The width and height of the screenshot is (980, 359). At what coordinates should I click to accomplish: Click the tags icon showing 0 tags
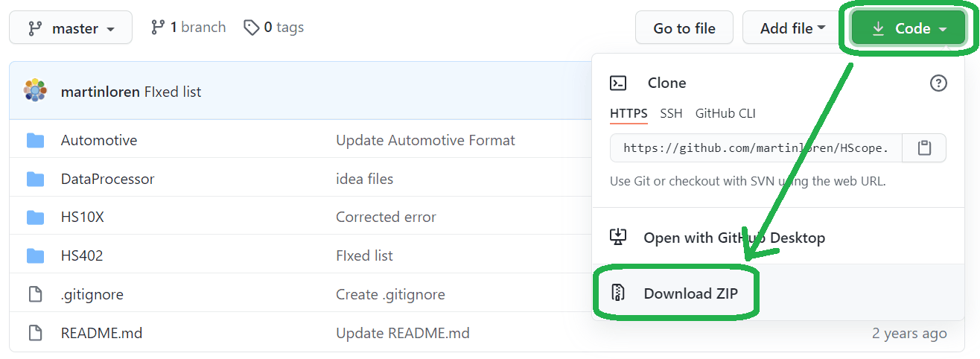click(252, 28)
